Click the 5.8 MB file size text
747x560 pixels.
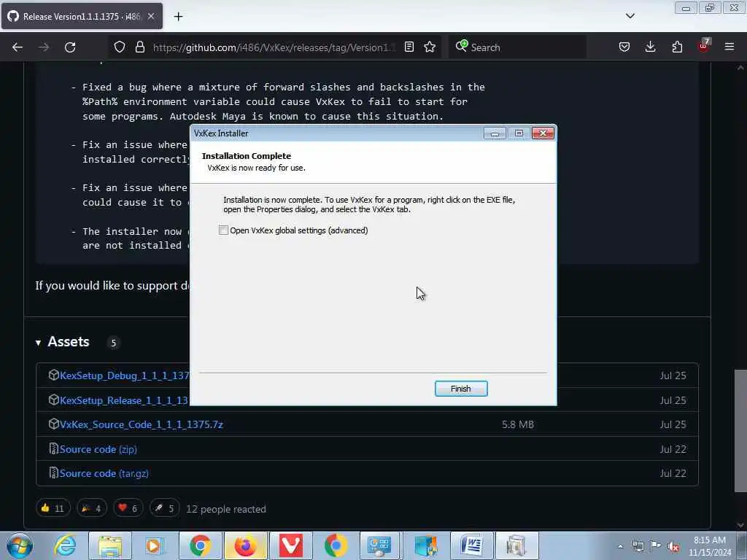tap(518, 424)
